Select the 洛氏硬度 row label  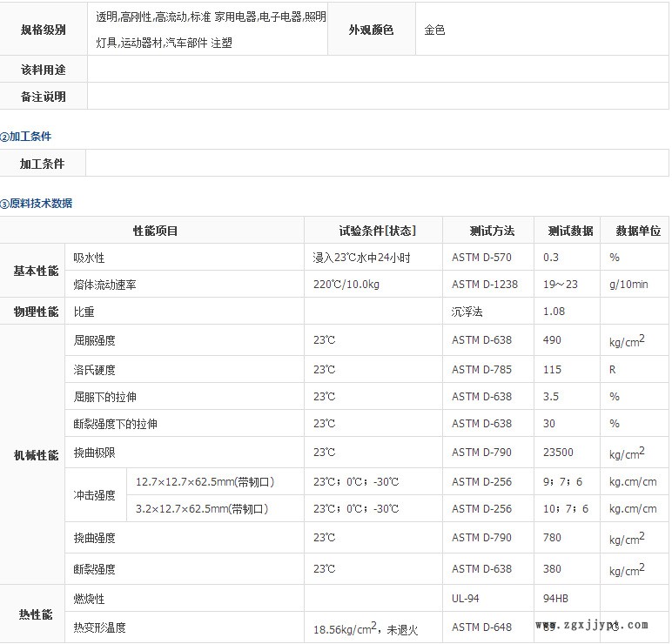[94, 370]
